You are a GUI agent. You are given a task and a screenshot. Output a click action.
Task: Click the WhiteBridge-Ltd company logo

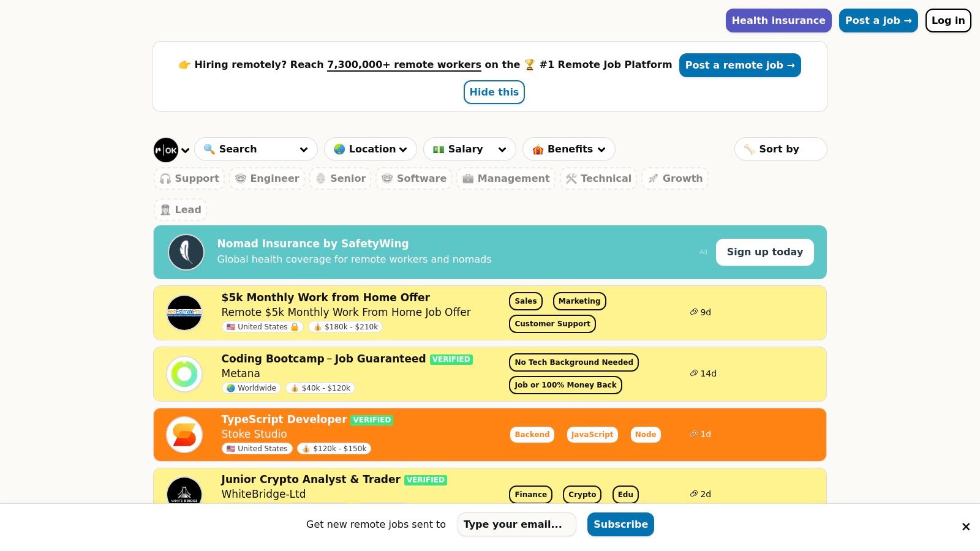184,492
